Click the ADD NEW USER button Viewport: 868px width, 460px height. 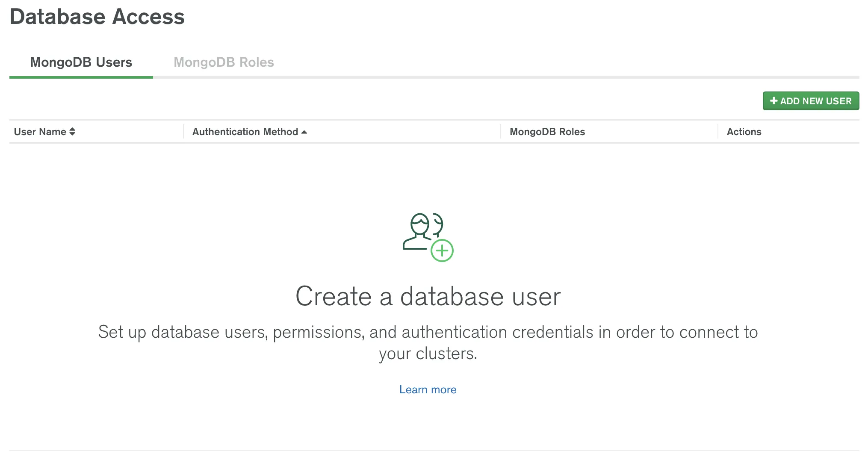(x=811, y=101)
